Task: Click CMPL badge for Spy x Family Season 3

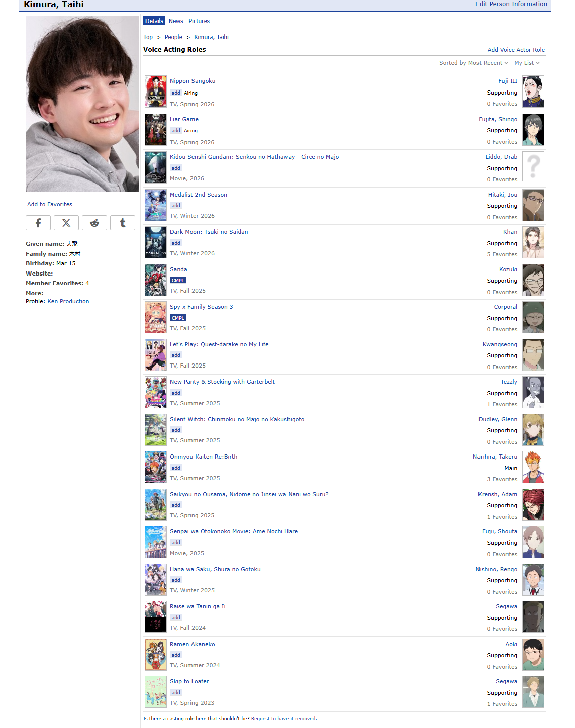Action: click(x=178, y=318)
